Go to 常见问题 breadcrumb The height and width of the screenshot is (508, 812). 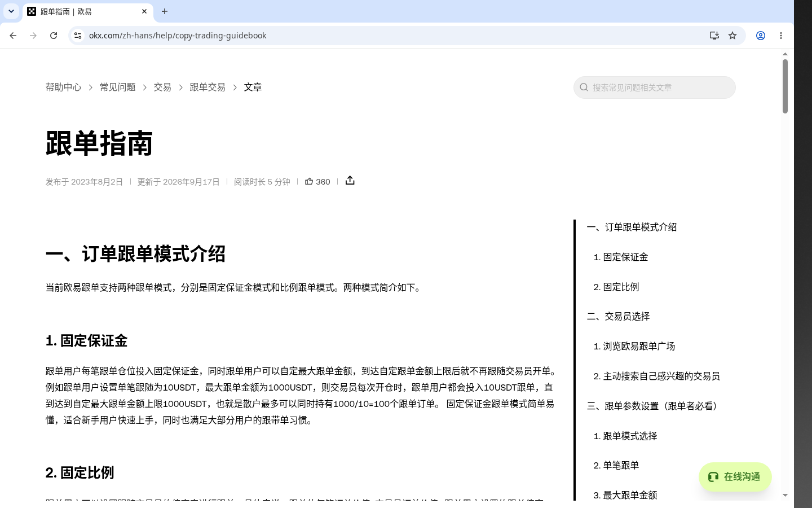click(118, 87)
